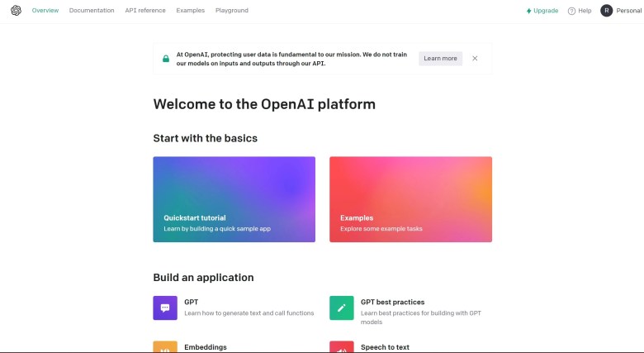Open the Examples gradient card

[x=410, y=199]
